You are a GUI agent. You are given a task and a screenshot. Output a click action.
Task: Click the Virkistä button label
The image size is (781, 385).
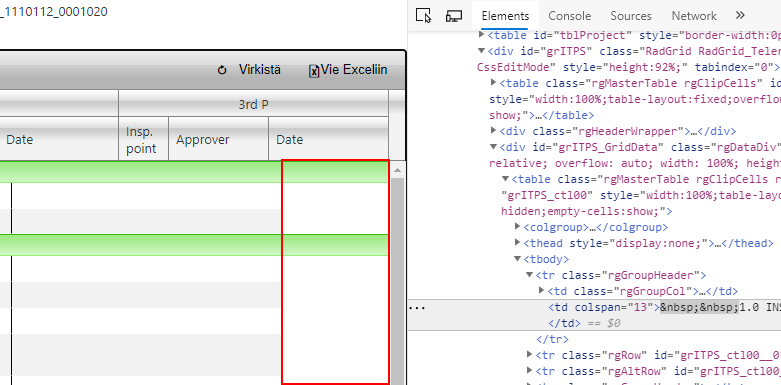[x=260, y=70]
